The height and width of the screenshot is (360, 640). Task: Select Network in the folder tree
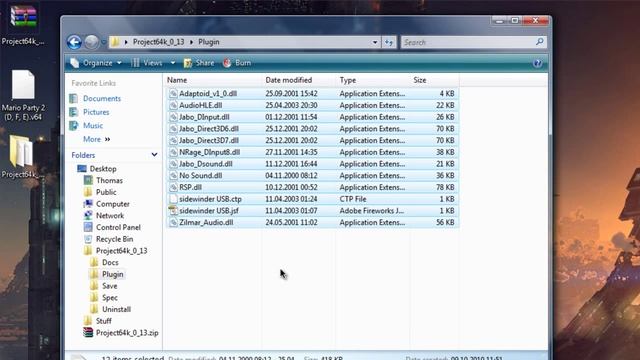(x=110, y=216)
